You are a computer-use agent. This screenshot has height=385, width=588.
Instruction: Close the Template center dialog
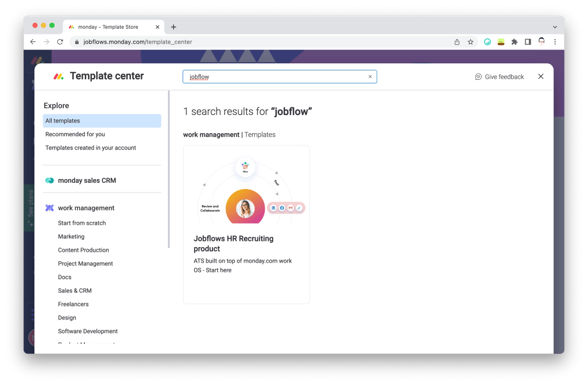(540, 76)
